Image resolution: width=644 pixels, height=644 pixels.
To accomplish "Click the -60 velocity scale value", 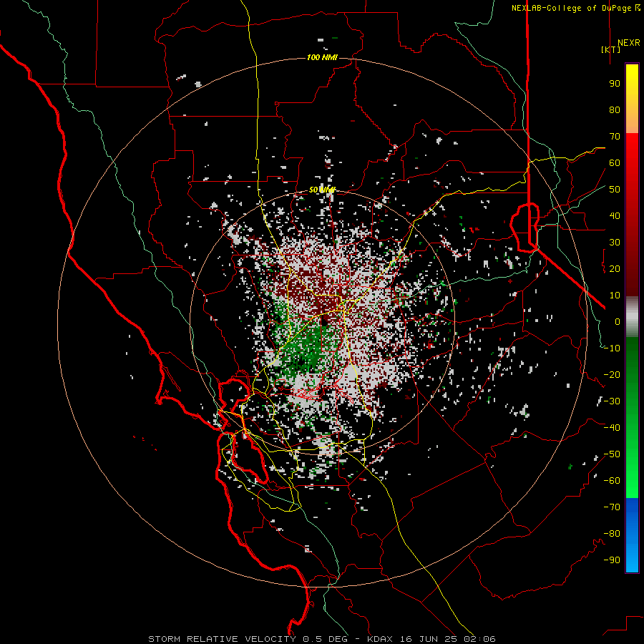I will coord(612,481).
